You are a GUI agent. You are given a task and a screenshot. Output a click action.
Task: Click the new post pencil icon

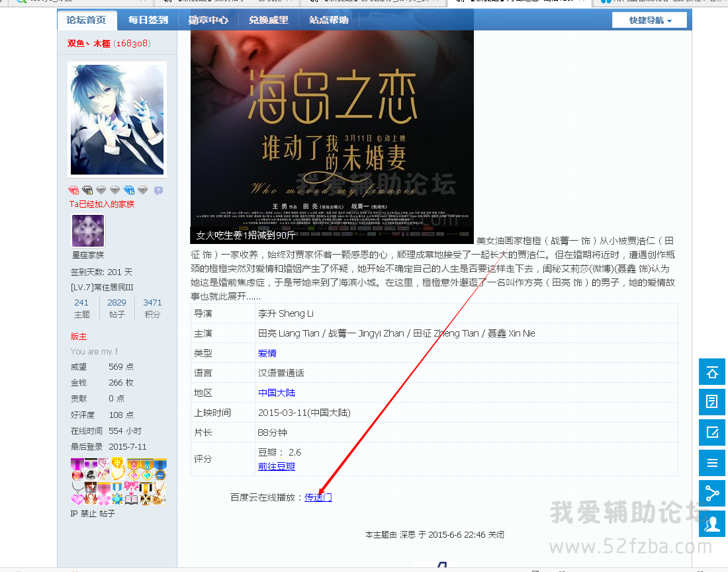pos(712,432)
